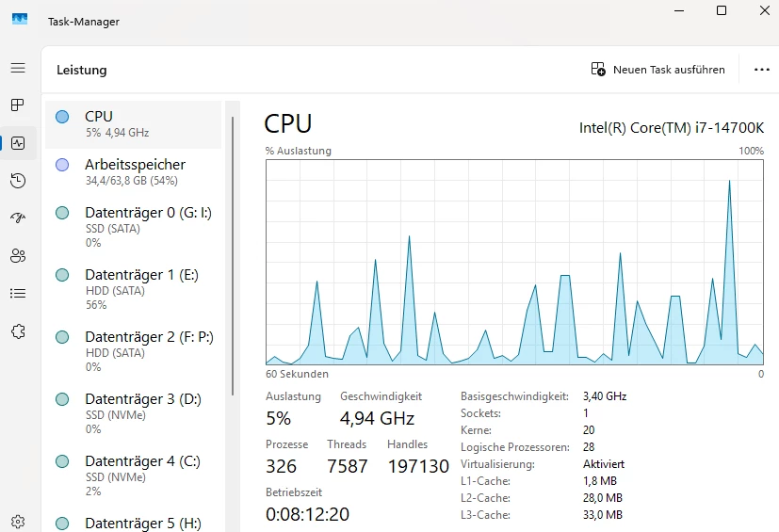The height and width of the screenshot is (532, 779).
Task: Click 'SSD (NVMe)' under Datenträger 3
Action: click(x=116, y=414)
